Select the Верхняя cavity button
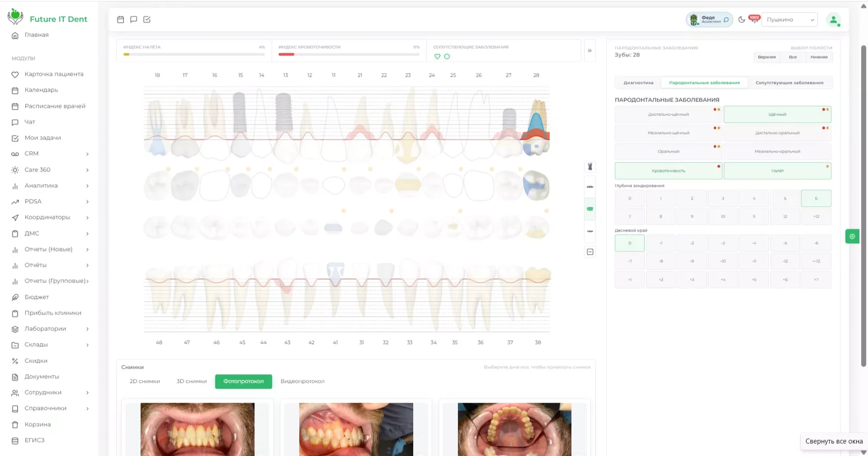 (767, 57)
